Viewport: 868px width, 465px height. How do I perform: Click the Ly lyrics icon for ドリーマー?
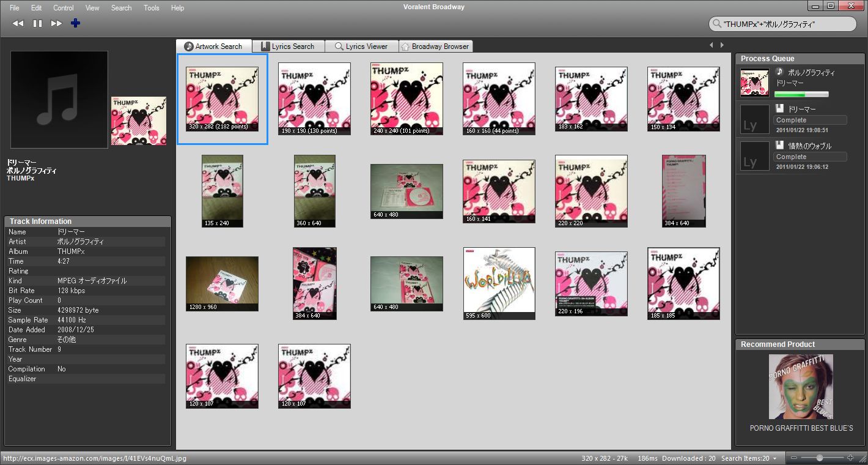[x=754, y=119]
